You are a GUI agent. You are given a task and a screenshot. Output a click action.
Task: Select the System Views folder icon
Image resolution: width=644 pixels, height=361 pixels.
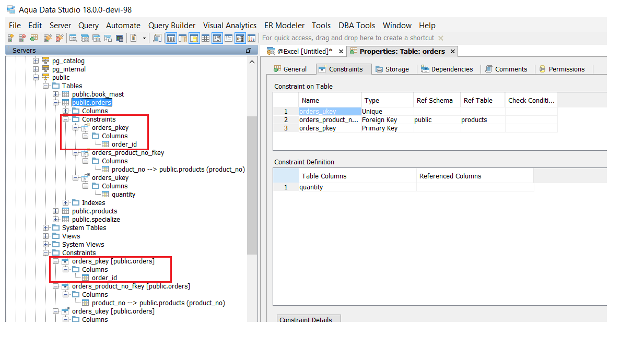55,245
